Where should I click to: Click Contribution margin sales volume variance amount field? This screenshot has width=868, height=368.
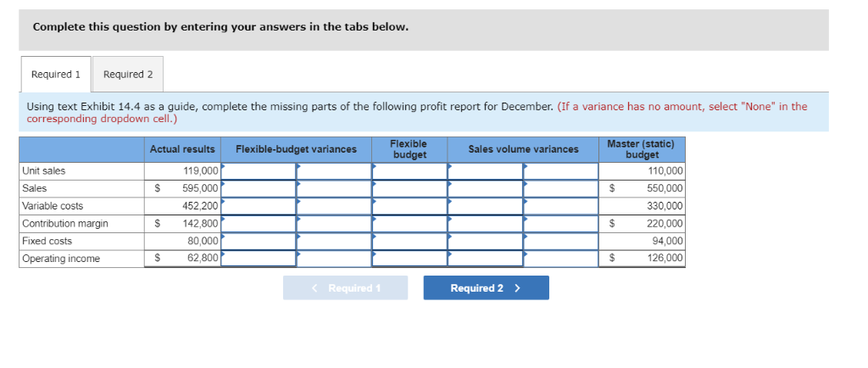[486, 224]
